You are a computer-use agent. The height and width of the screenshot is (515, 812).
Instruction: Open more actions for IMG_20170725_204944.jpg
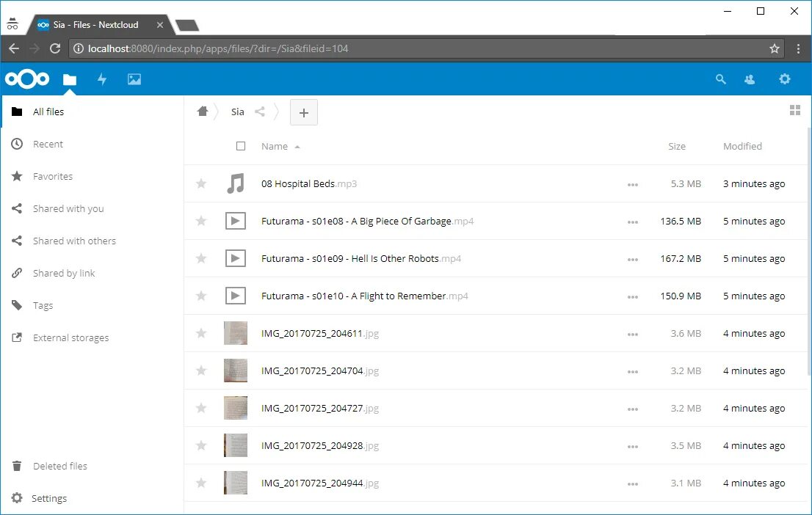pyautogui.click(x=632, y=484)
